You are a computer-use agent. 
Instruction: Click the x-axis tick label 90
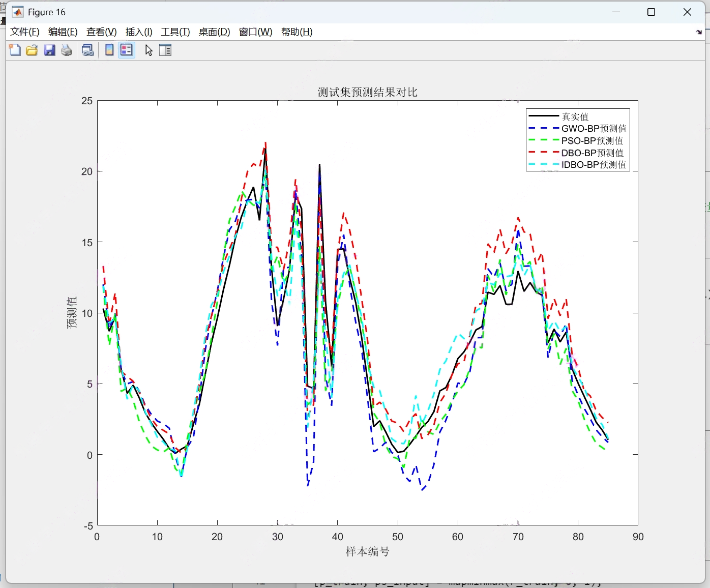click(x=638, y=537)
